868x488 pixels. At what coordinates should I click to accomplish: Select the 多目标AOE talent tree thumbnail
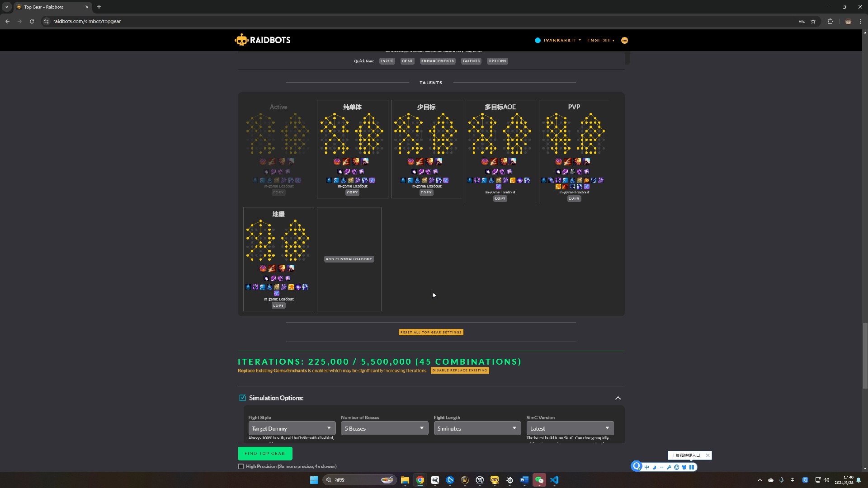click(500, 134)
